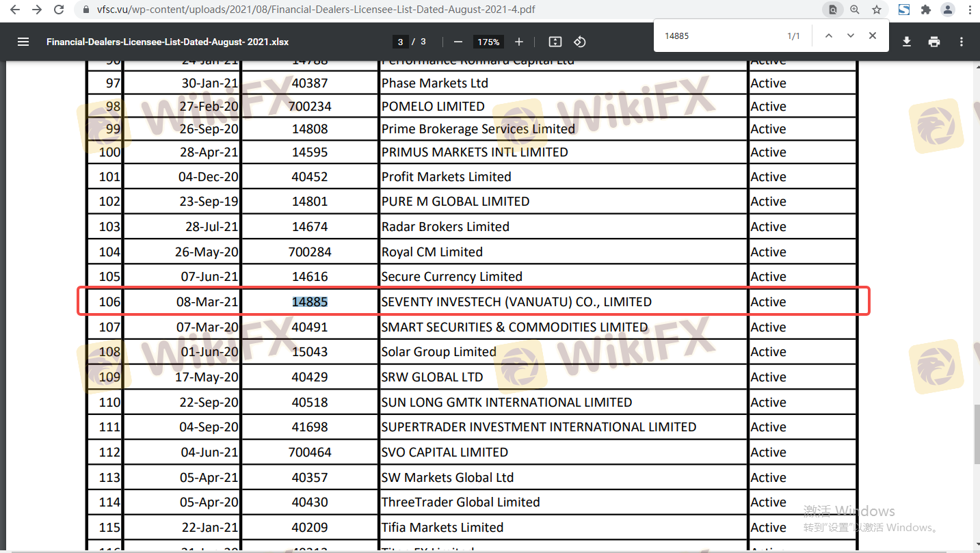Viewport: 980px width, 553px height.
Task: Click Active status for row 106
Action: pos(769,302)
